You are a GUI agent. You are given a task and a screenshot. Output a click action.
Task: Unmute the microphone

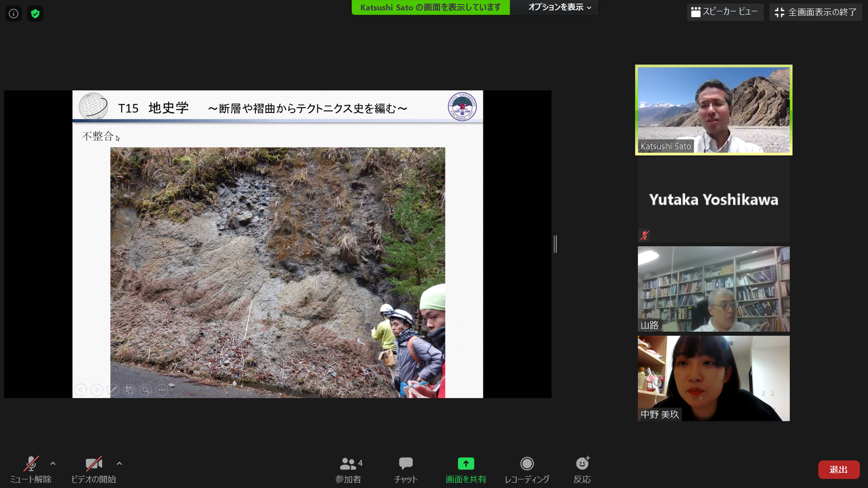31,470
